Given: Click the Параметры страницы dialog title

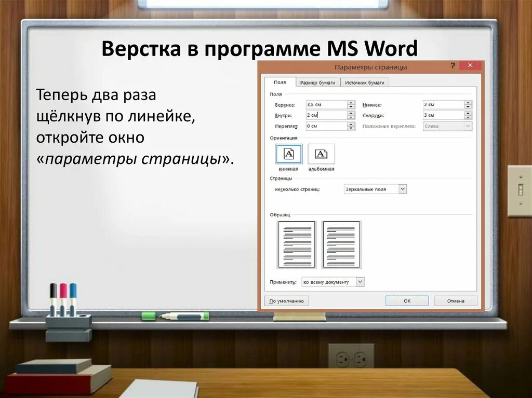Looking at the screenshot, I should coord(370,67).
